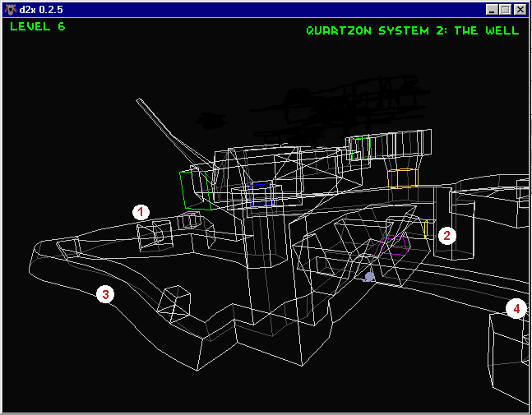Minimize the d2x 0.2.5 window

tap(492, 10)
